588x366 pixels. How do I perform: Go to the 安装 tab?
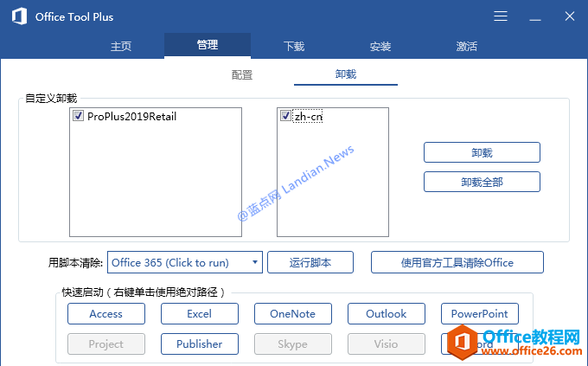(x=380, y=46)
